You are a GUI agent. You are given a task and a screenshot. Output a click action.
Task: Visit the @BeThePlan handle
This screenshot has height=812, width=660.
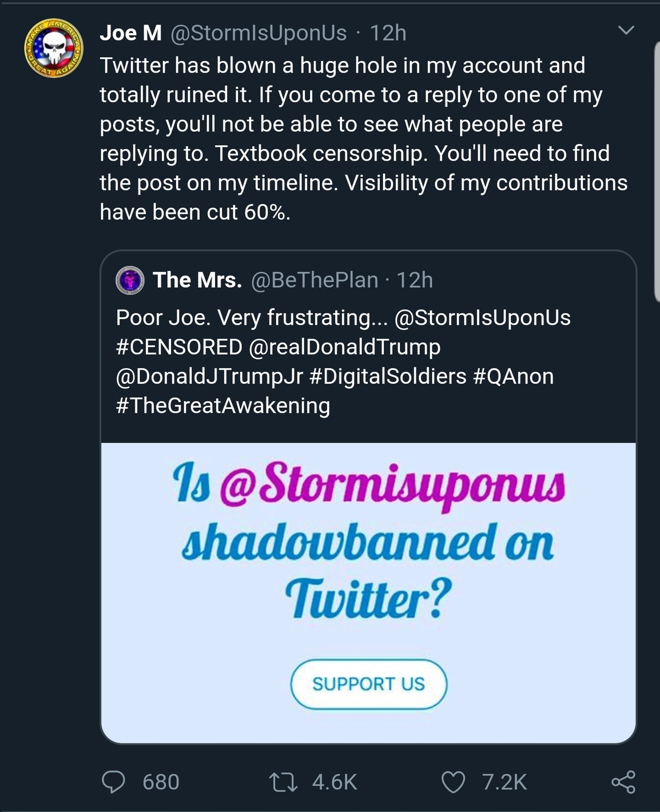315,280
